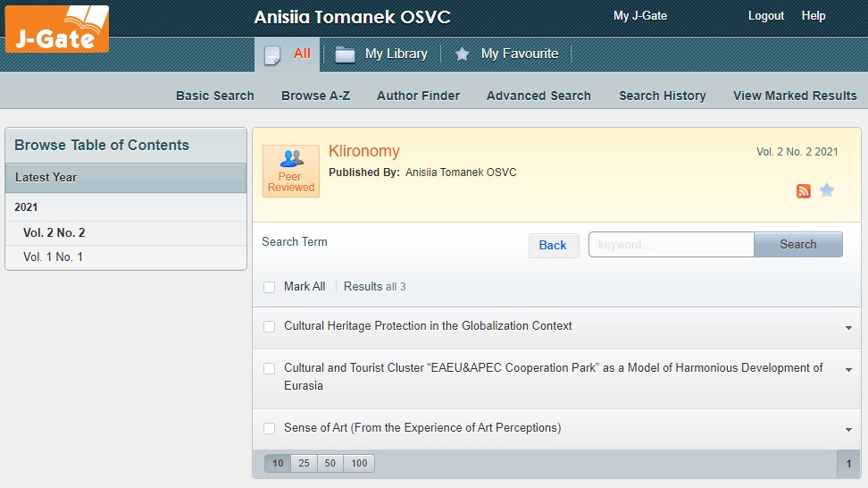Screen dimensions: 868x488
Task: Click the RSS feed icon
Action: (x=803, y=190)
